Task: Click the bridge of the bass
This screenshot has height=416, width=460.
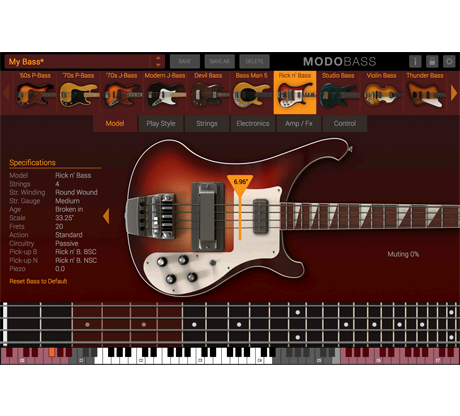Action: click(152, 216)
